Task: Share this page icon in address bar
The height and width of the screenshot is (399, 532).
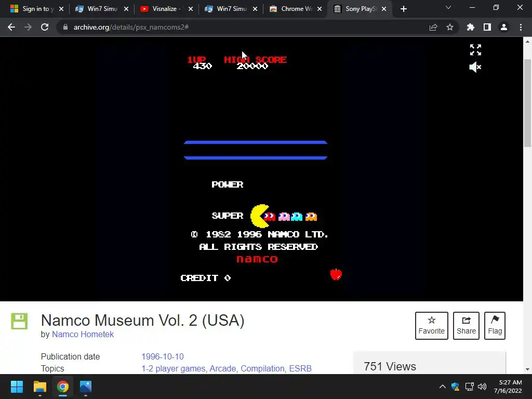Action: click(433, 27)
